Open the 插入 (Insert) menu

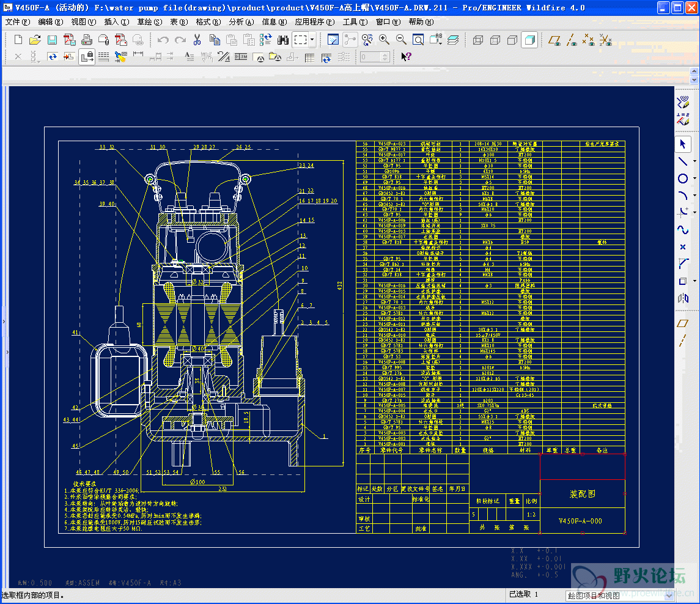pyautogui.click(x=117, y=22)
